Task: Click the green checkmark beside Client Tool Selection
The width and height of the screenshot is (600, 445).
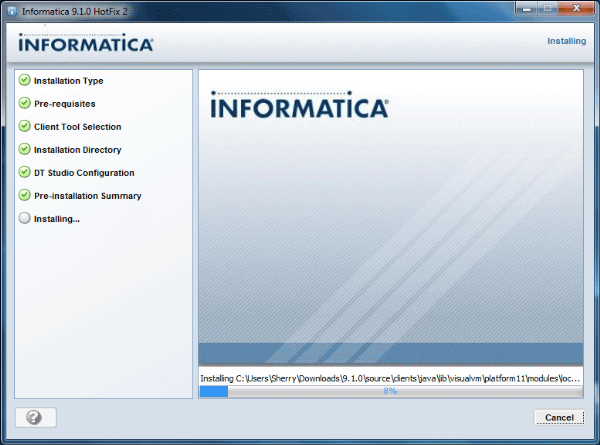Action: 24,126
